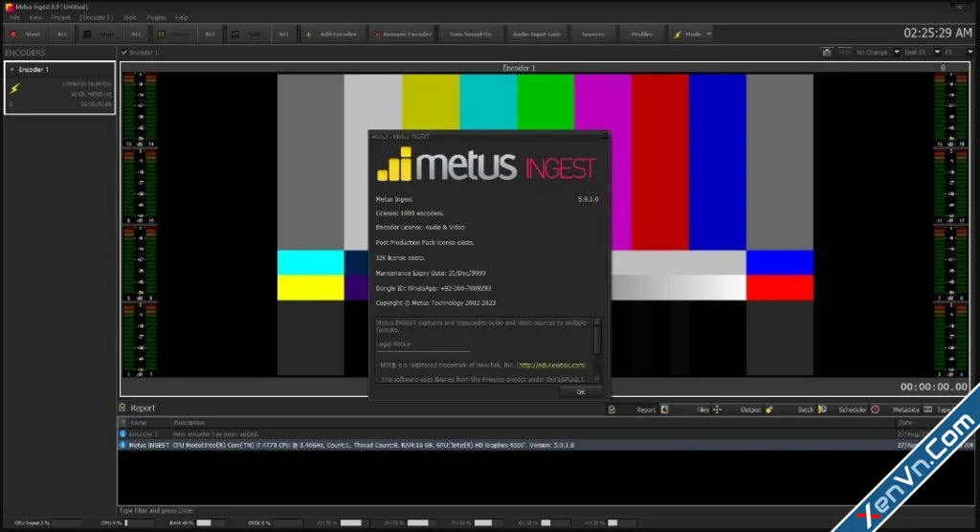Click the 02:25:29 AM clock display
980x532 pixels.
[x=938, y=33]
